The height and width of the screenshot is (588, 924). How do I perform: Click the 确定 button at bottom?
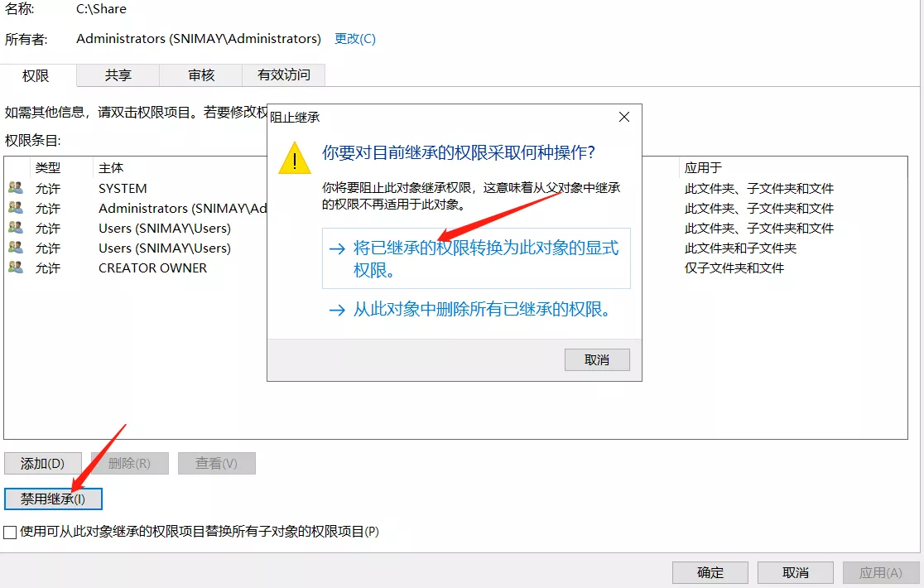pos(710,573)
